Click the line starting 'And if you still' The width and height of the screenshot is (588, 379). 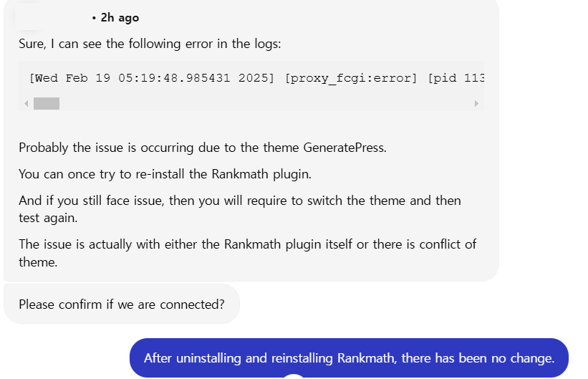[x=239, y=201]
